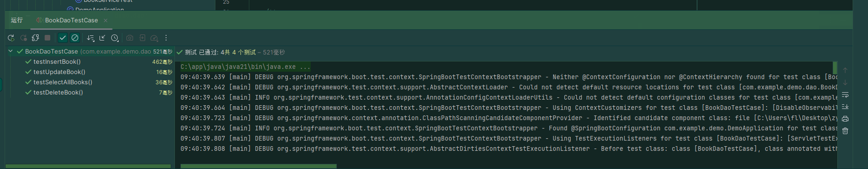Print console output using printer icon

[x=845, y=119]
